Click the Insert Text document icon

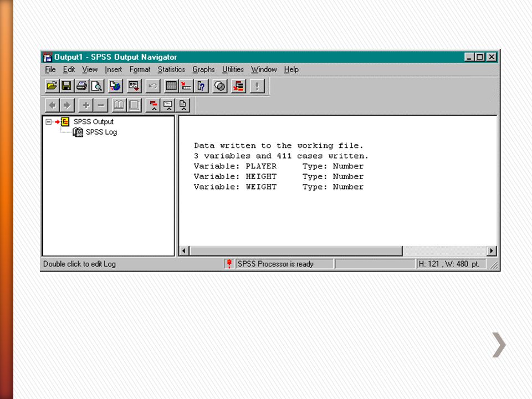(x=183, y=105)
